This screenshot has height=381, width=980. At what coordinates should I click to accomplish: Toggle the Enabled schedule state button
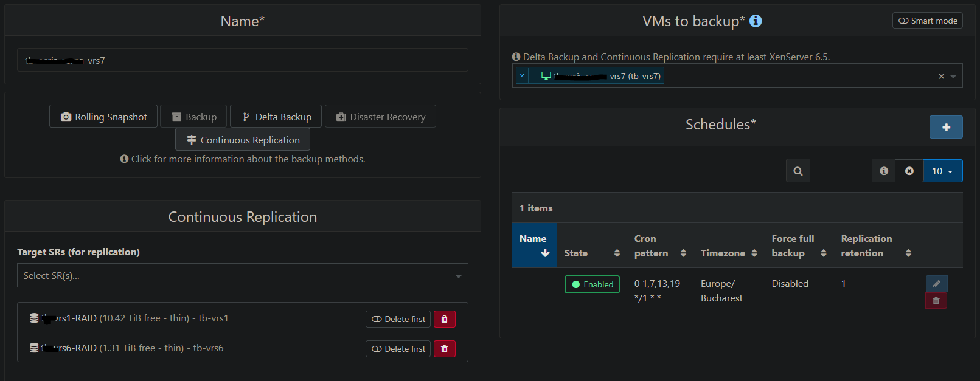(592, 284)
